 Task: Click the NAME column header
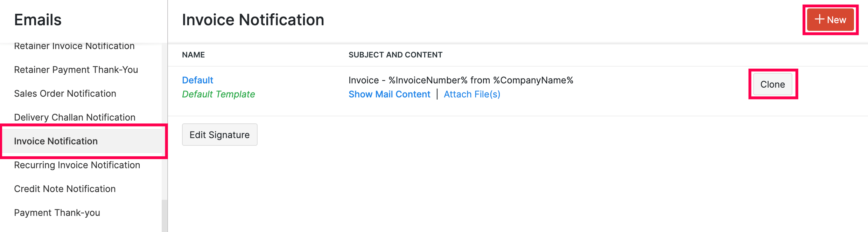pos(193,55)
